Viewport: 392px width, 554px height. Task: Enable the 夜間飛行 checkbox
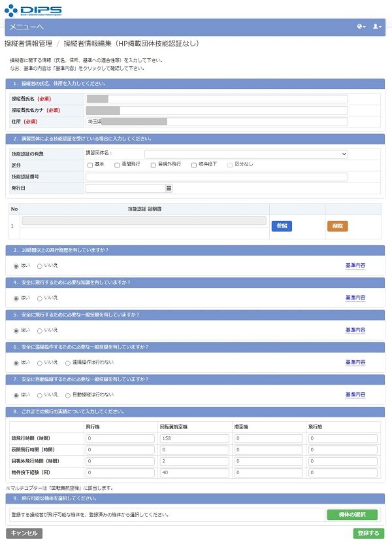coord(117,165)
